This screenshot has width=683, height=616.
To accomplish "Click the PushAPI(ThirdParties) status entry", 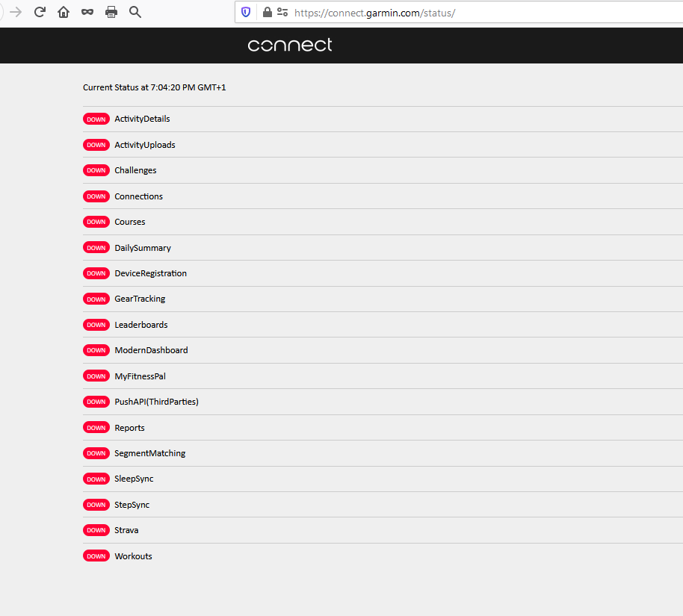I will pyautogui.click(x=156, y=402).
